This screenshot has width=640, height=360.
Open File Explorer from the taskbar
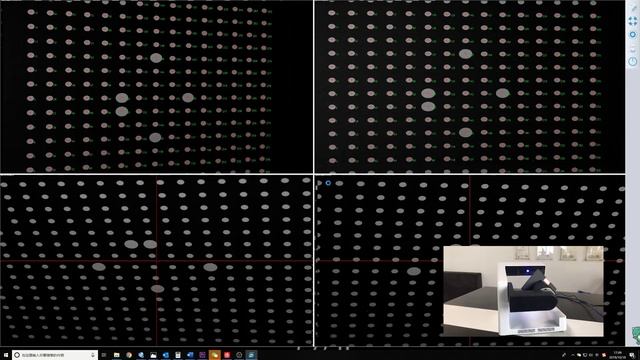pyautogui.click(x=116, y=355)
